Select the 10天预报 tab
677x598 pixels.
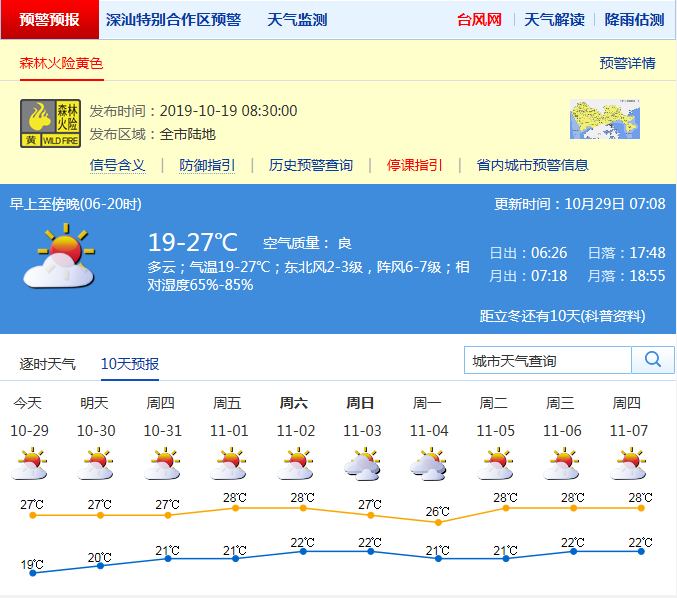pyautogui.click(x=130, y=364)
